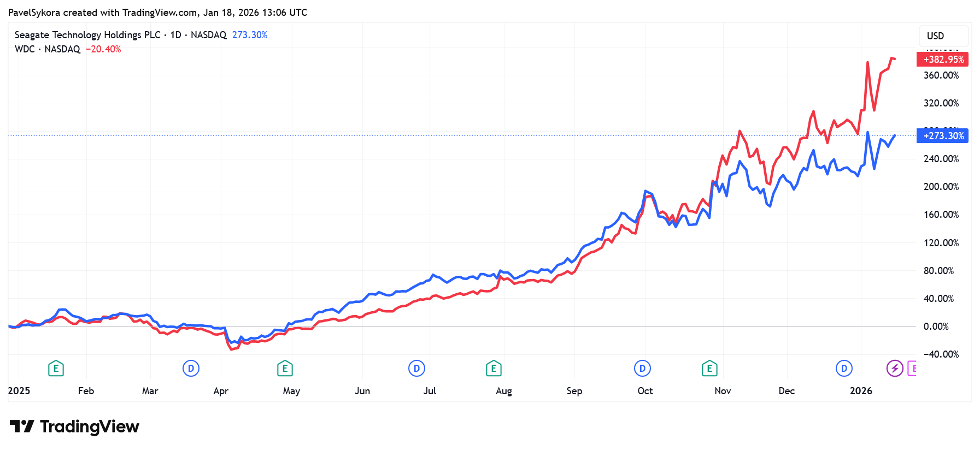980x451 pixels.
Task: Open the dividend marker just before October
Action: (x=642, y=369)
